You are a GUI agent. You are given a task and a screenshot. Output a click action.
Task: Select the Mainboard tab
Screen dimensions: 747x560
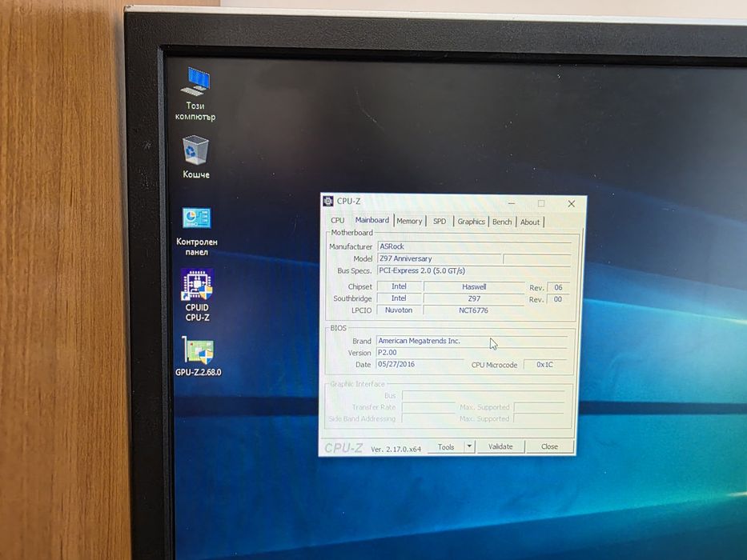tap(372, 220)
